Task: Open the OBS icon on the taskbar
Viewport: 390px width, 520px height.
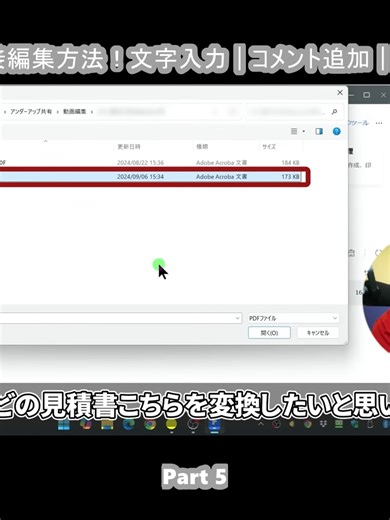Action: [193, 425]
